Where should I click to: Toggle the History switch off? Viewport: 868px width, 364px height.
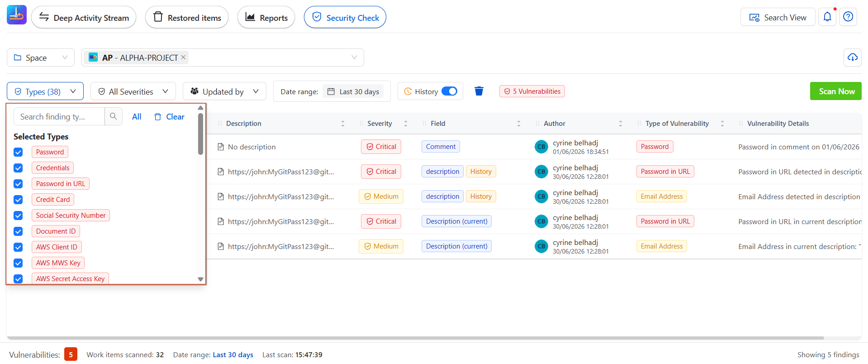449,91
